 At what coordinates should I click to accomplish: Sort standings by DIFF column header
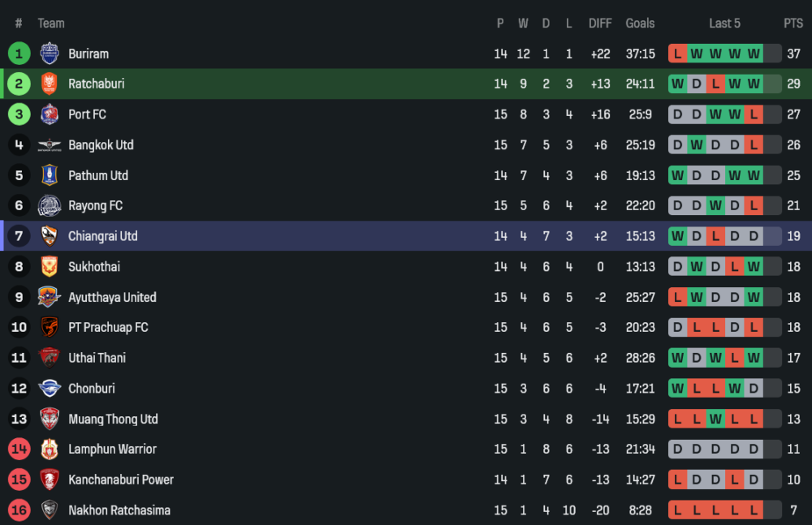600,24
